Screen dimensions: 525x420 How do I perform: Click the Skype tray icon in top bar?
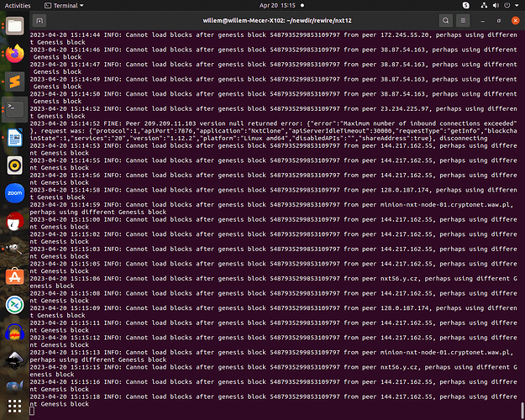465,5
